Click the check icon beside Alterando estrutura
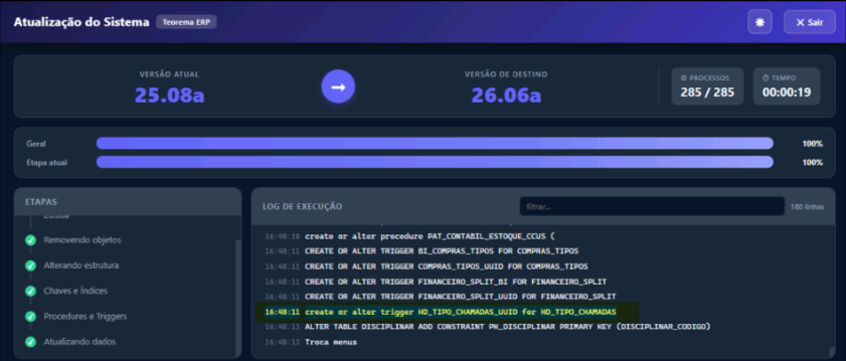 pyautogui.click(x=30, y=265)
